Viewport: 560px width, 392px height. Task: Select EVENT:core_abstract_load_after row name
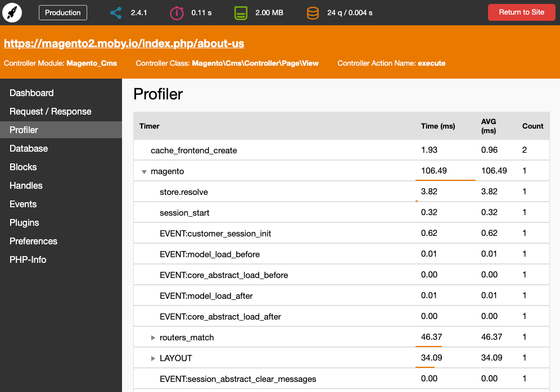pos(220,317)
